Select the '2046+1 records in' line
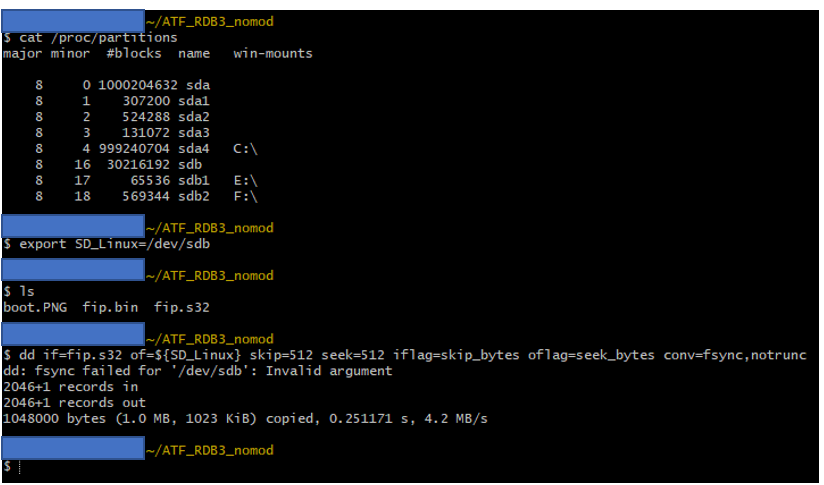 click(70, 387)
